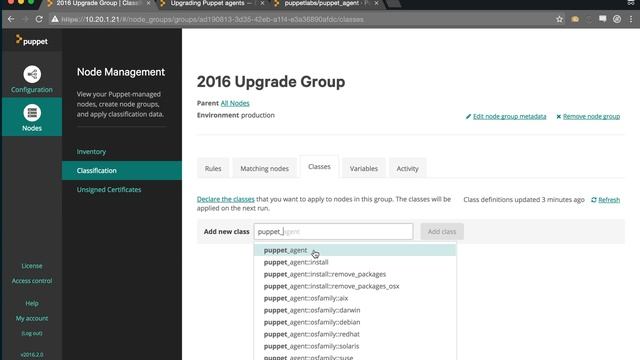Open the License link in sidebar
This screenshot has width=640, height=360.
coord(32,266)
